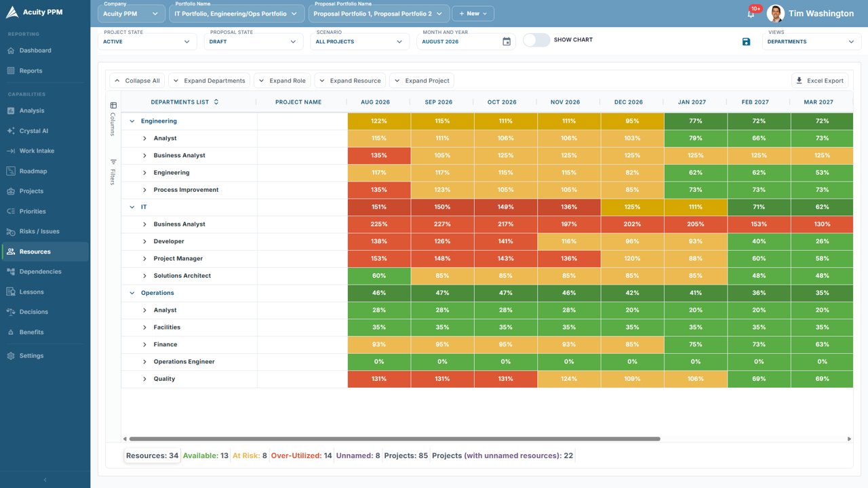Screen dimensions: 868x488
Task: Collapse the IT department row
Action: [x=132, y=207]
